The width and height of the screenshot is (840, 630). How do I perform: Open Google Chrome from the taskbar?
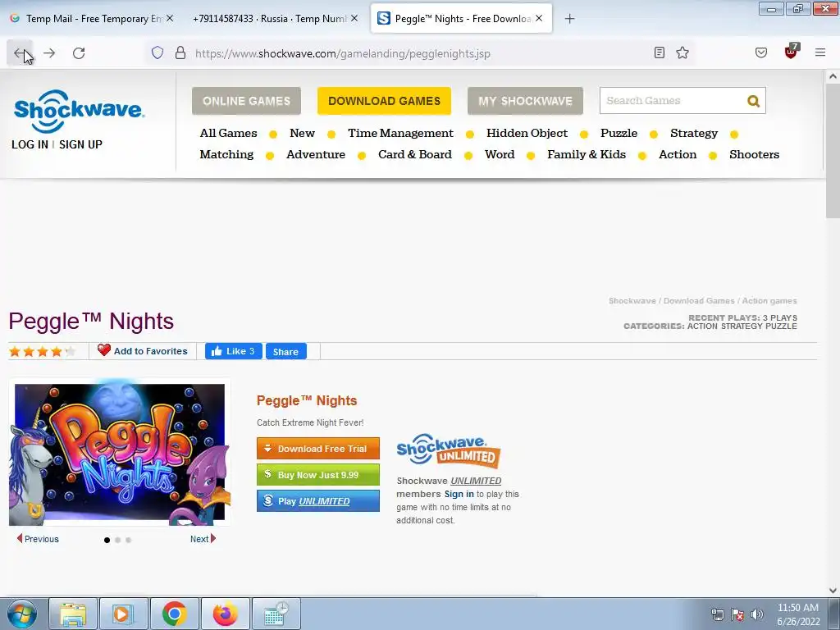point(175,614)
